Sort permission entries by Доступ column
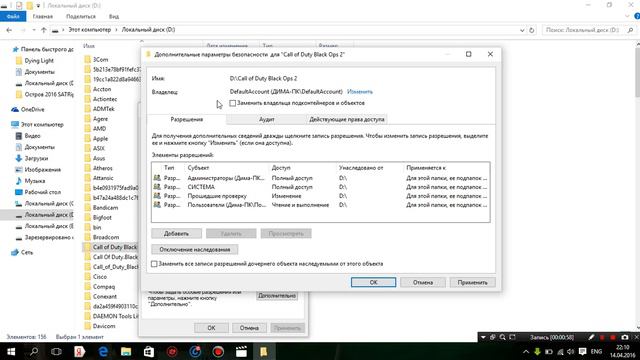The width and height of the screenshot is (640, 360). (x=281, y=168)
